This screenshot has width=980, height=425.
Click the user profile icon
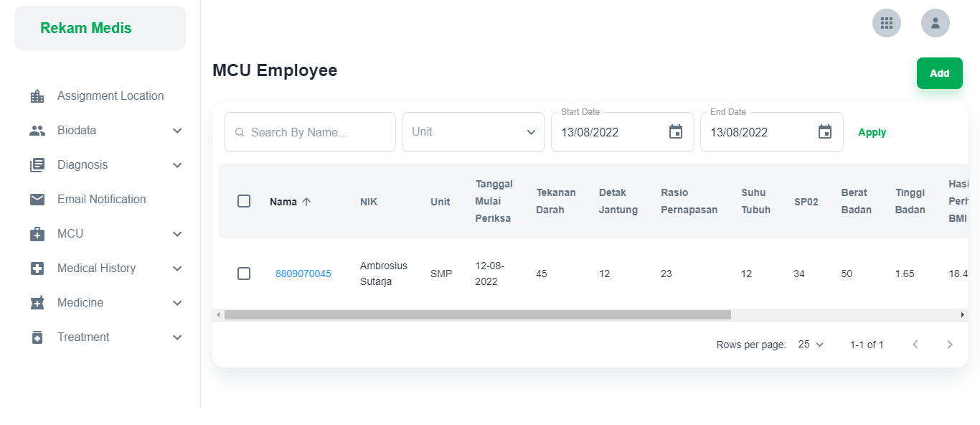[936, 23]
